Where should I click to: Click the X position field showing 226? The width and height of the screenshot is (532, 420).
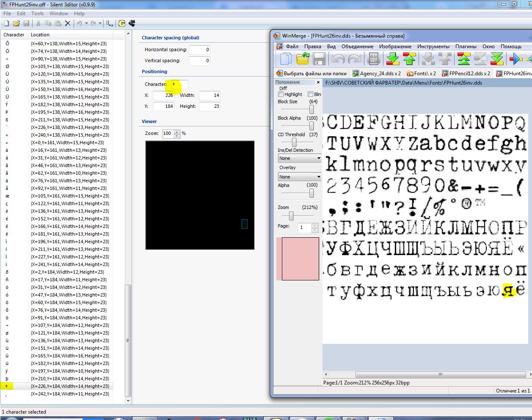pos(163,95)
